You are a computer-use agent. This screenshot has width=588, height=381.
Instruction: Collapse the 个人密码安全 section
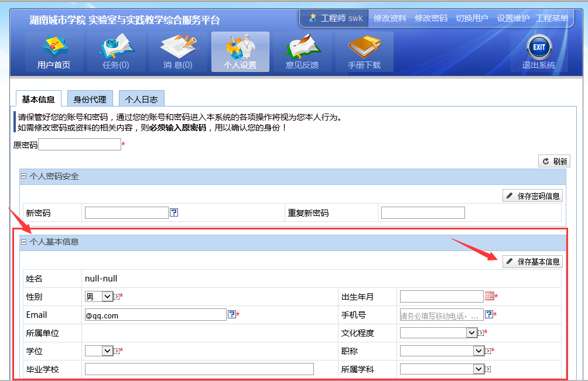tap(24, 176)
